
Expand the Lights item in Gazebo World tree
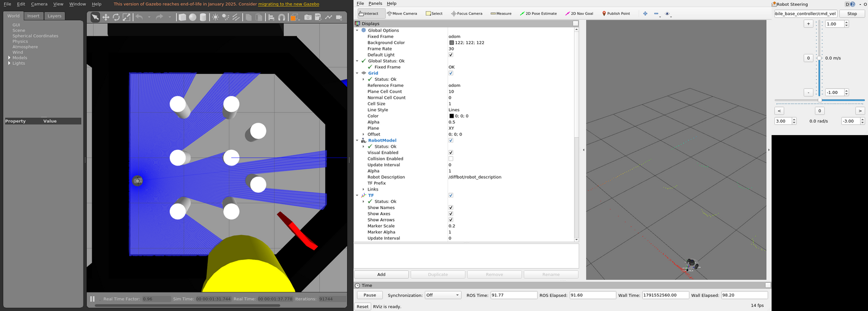pyautogui.click(x=9, y=63)
